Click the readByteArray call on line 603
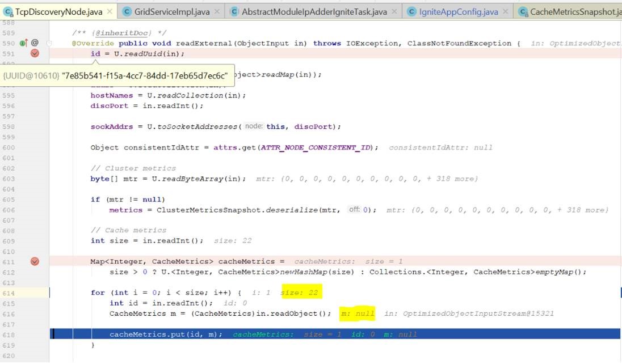The width and height of the screenshot is (622, 364). pyautogui.click(x=193, y=179)
